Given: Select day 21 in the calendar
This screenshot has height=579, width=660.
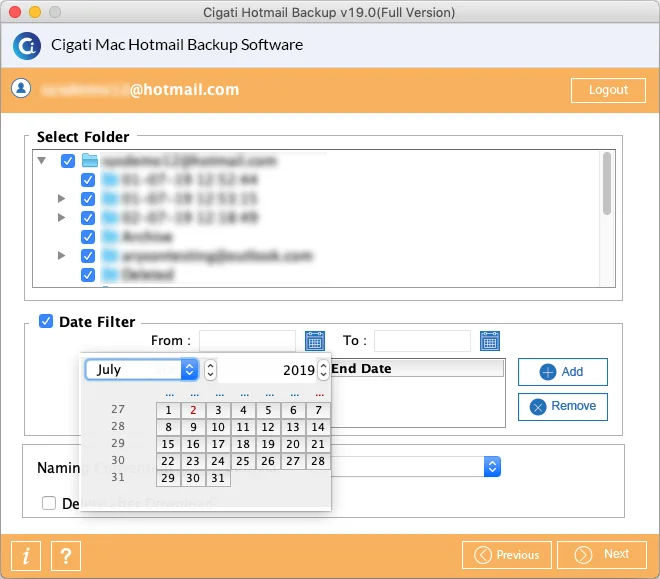Looking at the screenshot, I should tap(318, 444).
